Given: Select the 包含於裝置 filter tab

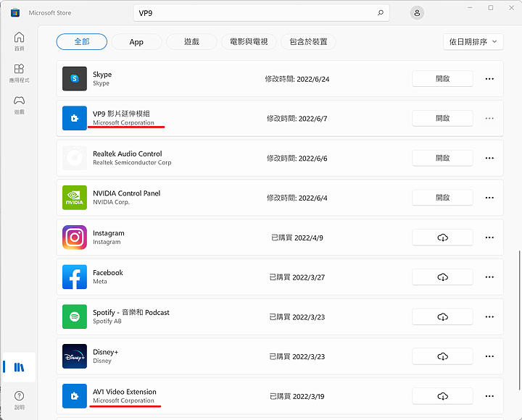Looking at the screenshot, I should (308, 42).
